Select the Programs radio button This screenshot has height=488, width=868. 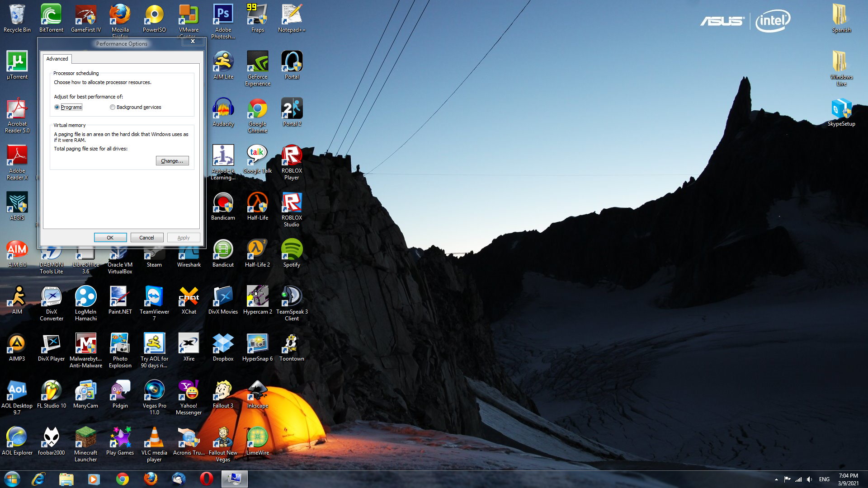(57, 107)
